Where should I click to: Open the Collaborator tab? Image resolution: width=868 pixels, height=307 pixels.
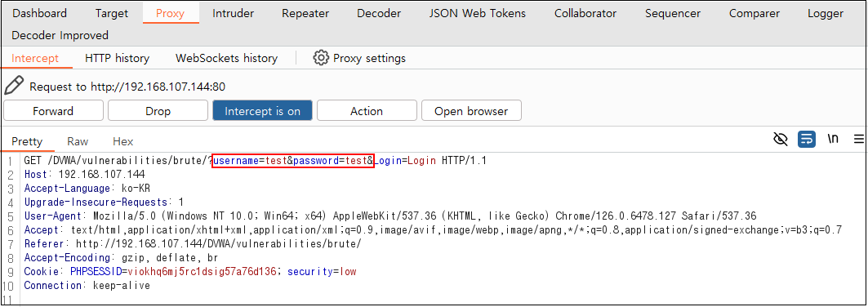click(585, 13)
